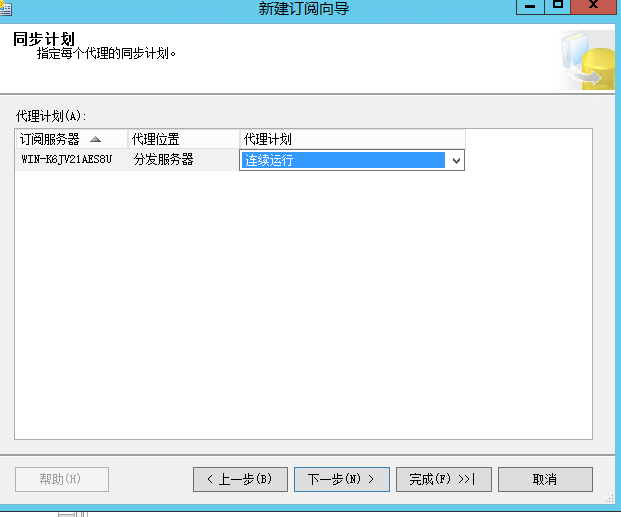Click the 完成(F) finish button
This screenshot has width=621, height=517.
[444, 479]
